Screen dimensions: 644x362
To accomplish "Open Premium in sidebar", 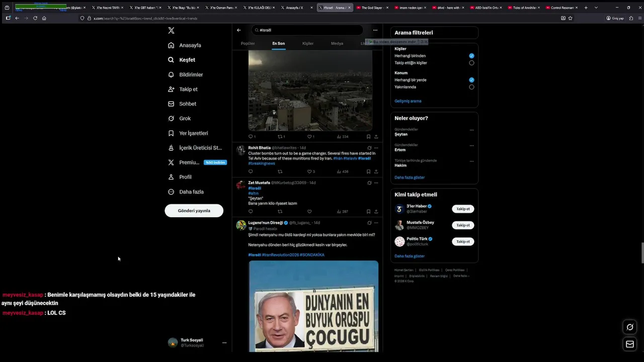I will (197, 162).
